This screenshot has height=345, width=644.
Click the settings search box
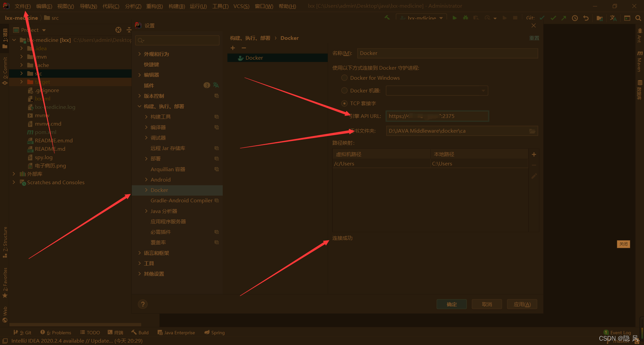point(177,40)
